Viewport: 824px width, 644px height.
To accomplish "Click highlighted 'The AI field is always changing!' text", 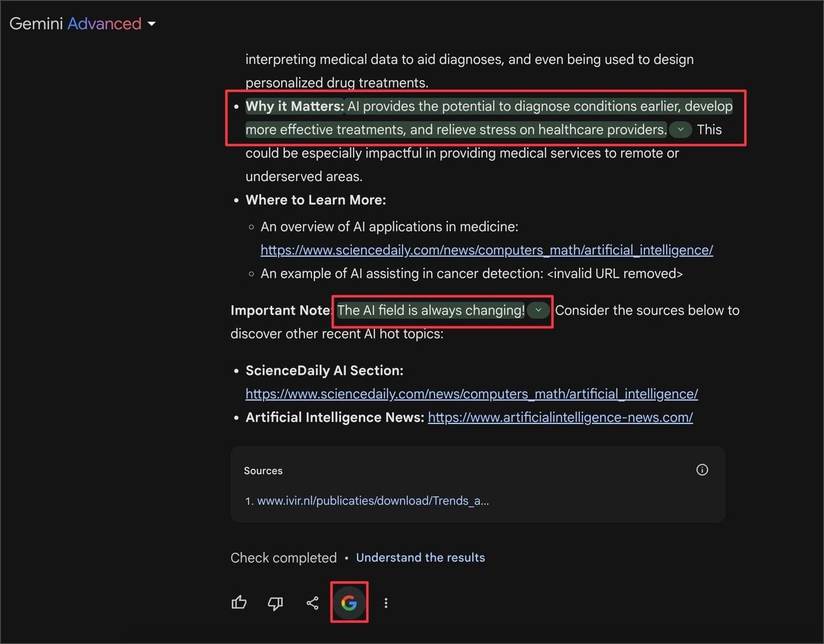I will coord(431,311).
